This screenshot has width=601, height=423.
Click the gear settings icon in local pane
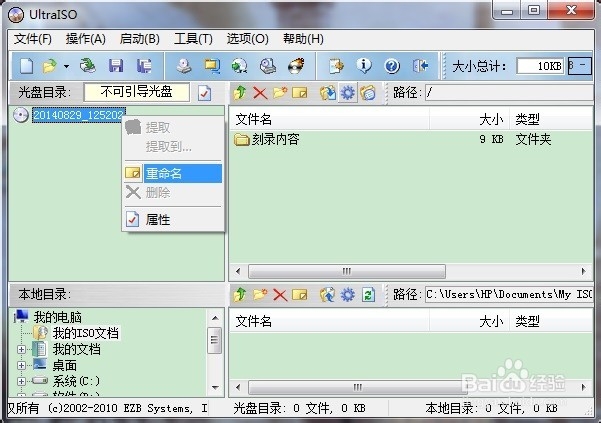coord(348,295)
